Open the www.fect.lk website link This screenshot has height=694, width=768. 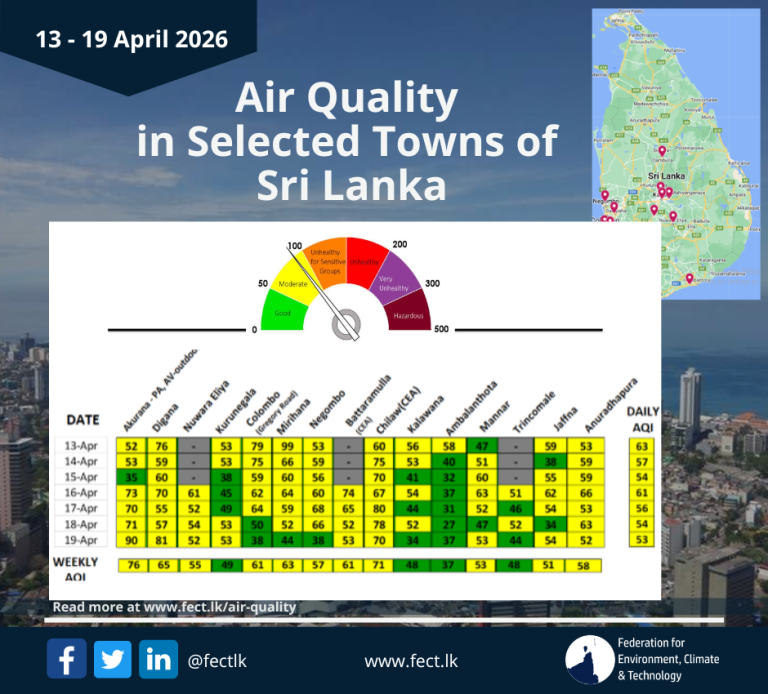click(x=398, y=661)
